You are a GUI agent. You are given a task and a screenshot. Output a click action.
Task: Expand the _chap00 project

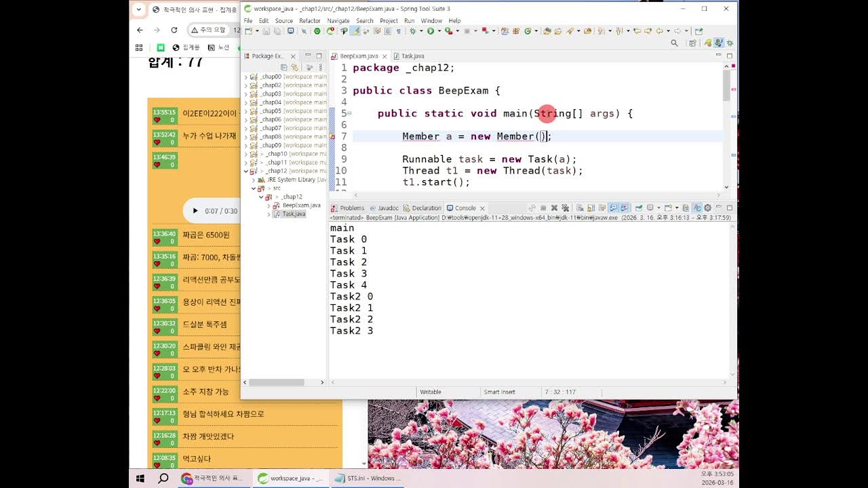pos(246,77)
